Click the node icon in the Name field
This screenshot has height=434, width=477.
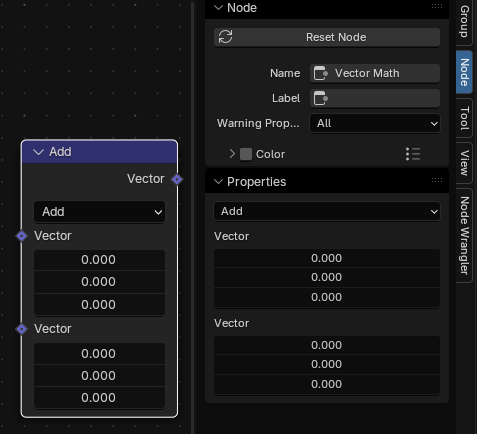(321, 73)
